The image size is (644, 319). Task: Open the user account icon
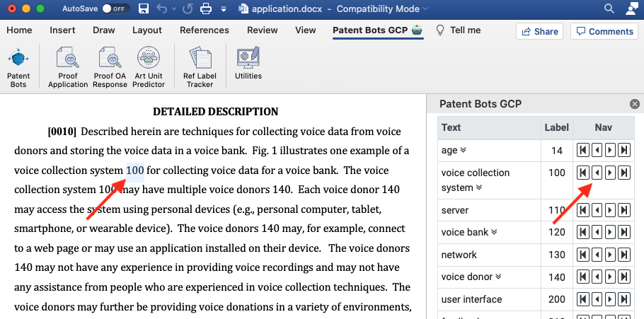pos(631,8)
